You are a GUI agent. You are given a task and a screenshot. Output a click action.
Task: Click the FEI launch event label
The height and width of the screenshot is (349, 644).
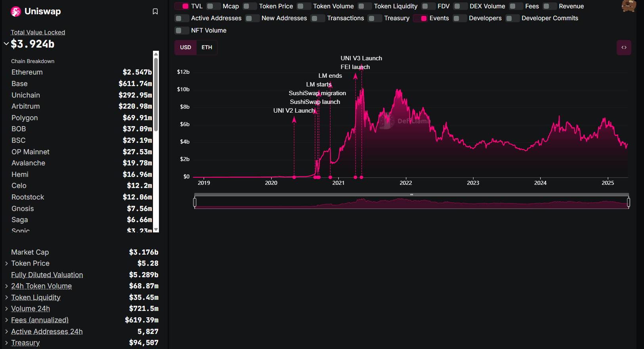click(x=355, y=67)
